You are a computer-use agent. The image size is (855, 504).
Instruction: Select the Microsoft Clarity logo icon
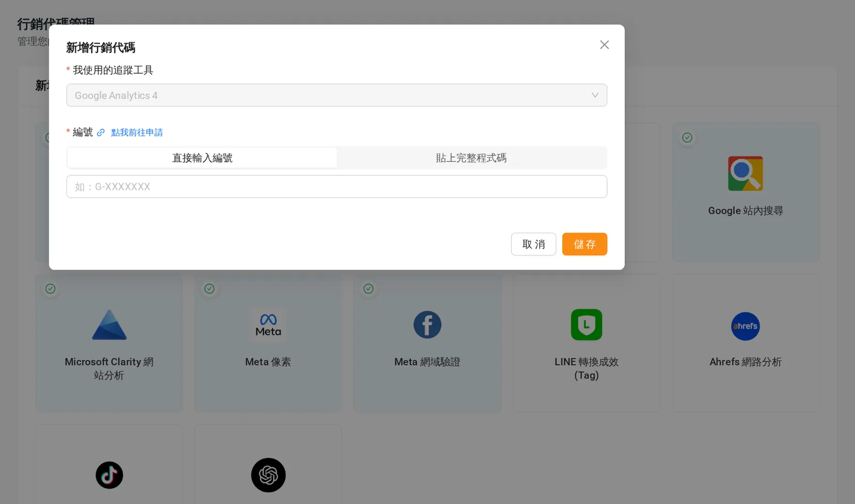click(x=109, y=325)
